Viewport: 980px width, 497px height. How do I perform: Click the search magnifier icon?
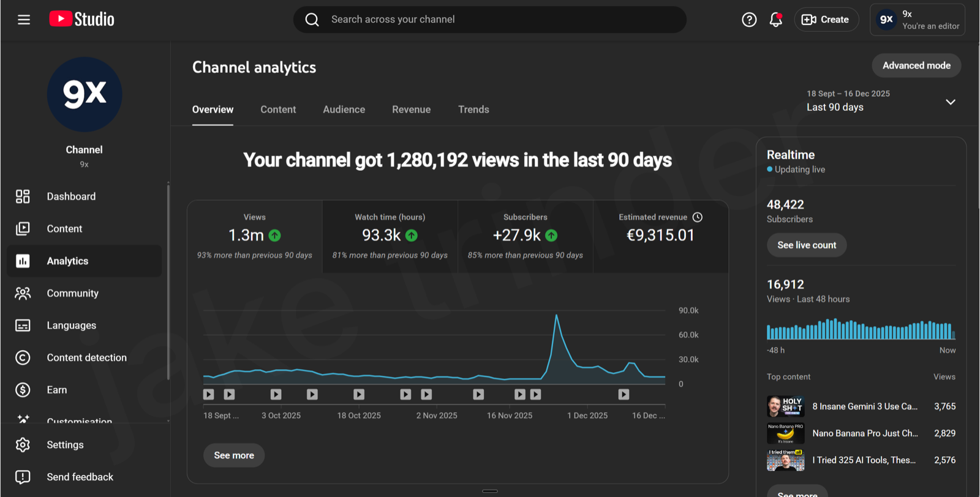point(312,20)
